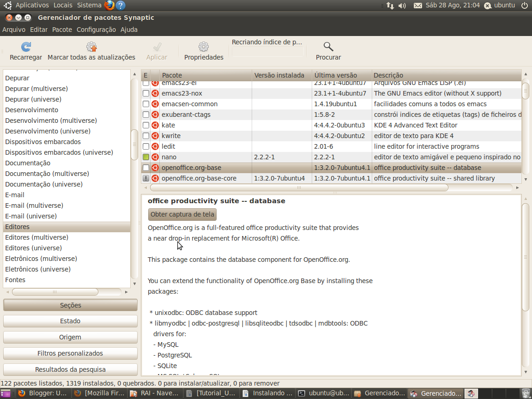
Task: Open the trash icon in bottom panel
Action: pos(525,393)
